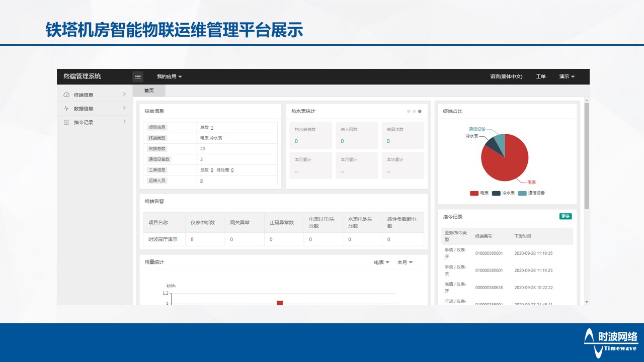Open the 我的应用 dropdown

169,77
